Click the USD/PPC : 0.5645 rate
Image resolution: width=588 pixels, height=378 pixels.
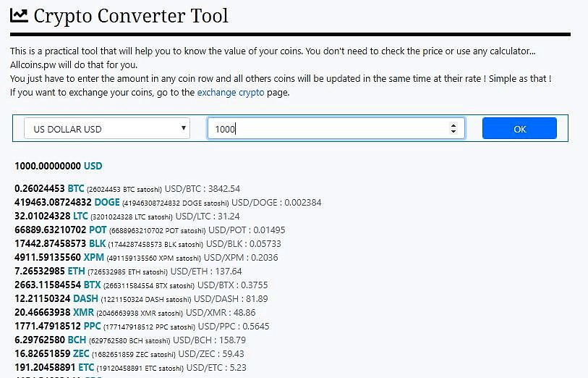(x=234, y=327)
